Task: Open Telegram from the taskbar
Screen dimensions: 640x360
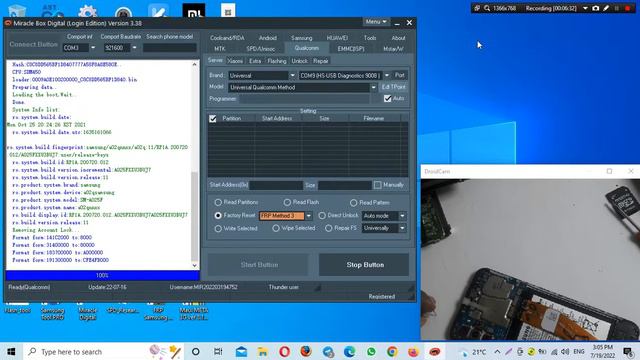Action: coord(328,351)
